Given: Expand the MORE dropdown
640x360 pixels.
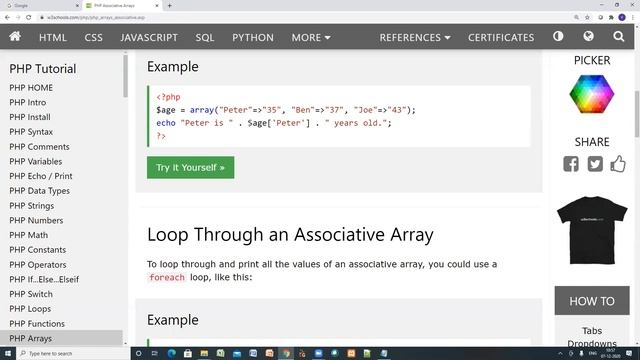Looking at the screenshot, I should coord(311,38).
